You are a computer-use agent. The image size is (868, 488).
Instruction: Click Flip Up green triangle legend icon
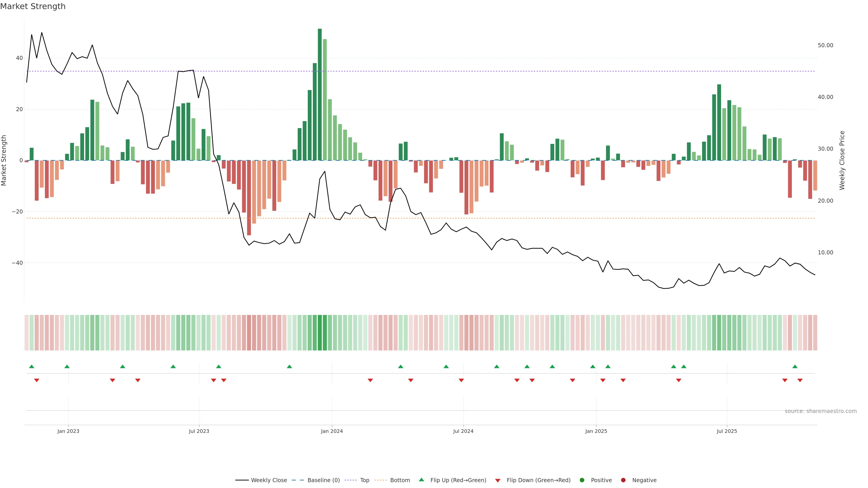(421, 480)
